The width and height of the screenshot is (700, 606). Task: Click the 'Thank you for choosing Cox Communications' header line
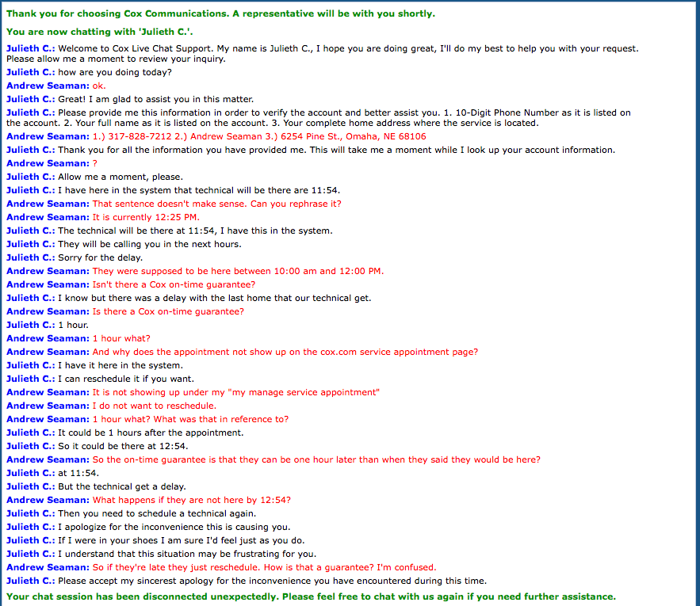[220, 13]
